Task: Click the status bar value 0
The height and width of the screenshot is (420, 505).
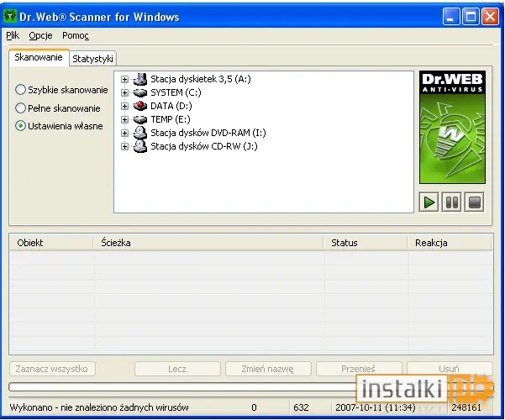Action: coord(254,407)
